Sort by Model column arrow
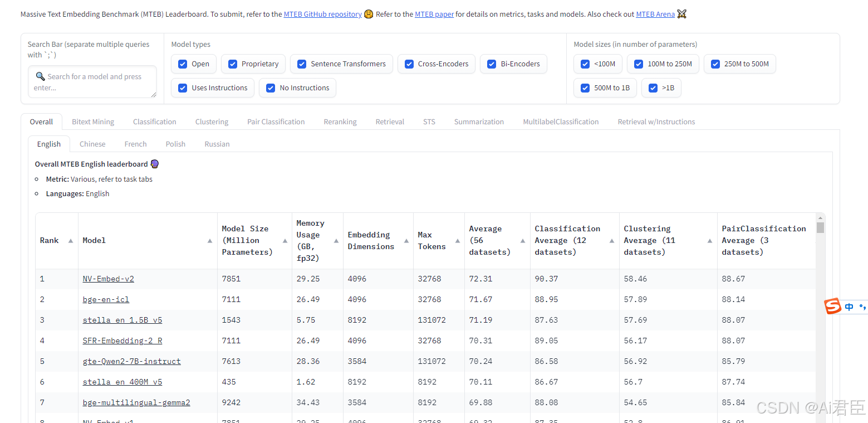 click(210, 241)
